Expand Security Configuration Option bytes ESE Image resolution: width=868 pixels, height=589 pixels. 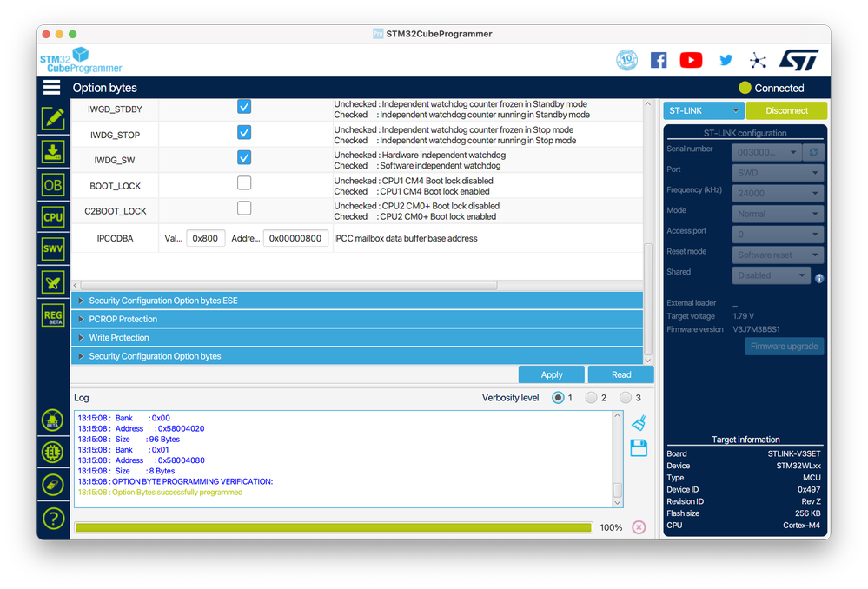click(x=357, y=301)
